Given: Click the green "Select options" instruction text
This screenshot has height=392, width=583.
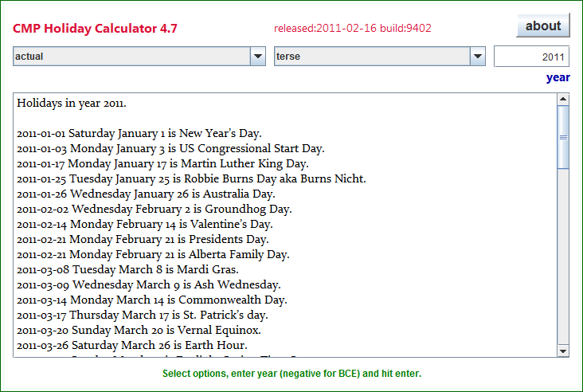Looking at the screenshot, I should (x=291, y=374).
